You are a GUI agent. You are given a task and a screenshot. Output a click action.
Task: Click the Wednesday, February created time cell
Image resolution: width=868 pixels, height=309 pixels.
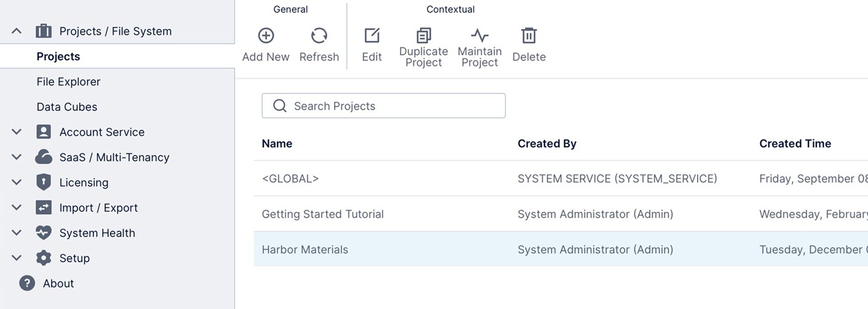click(x=813, y=214)
